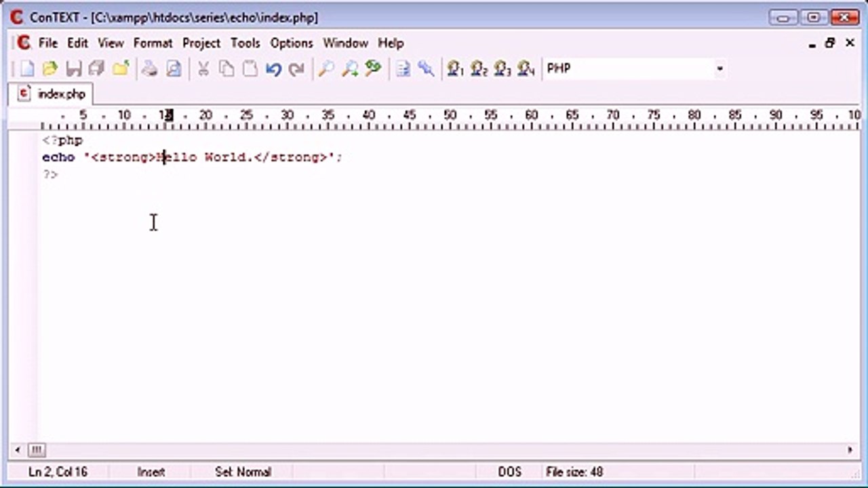
Task: Click the tools wrench icon
Action: point(426,68)
